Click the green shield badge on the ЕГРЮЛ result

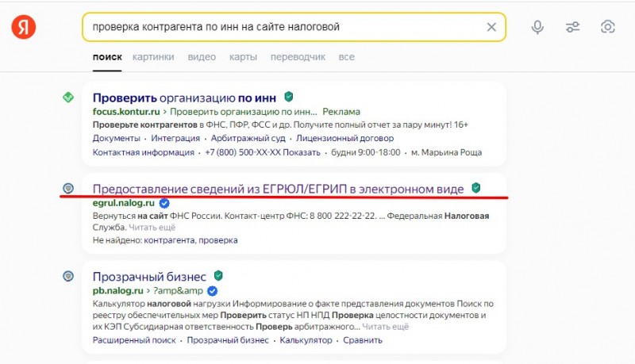click(476, 188)
